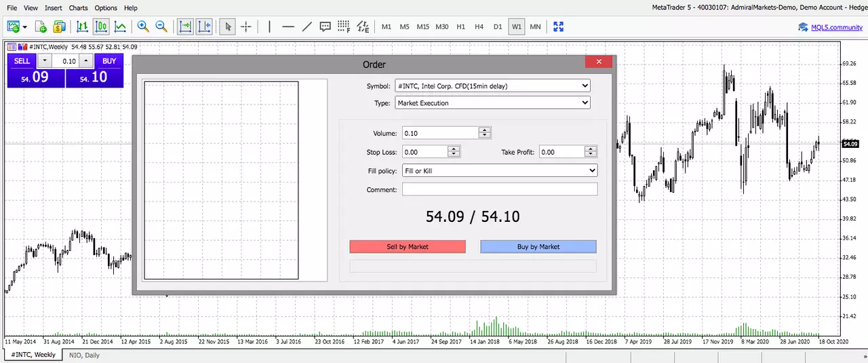868x363 pixels.
Task: Adjust the Volume spinner arrows
Action: click(x=484, y=133)
